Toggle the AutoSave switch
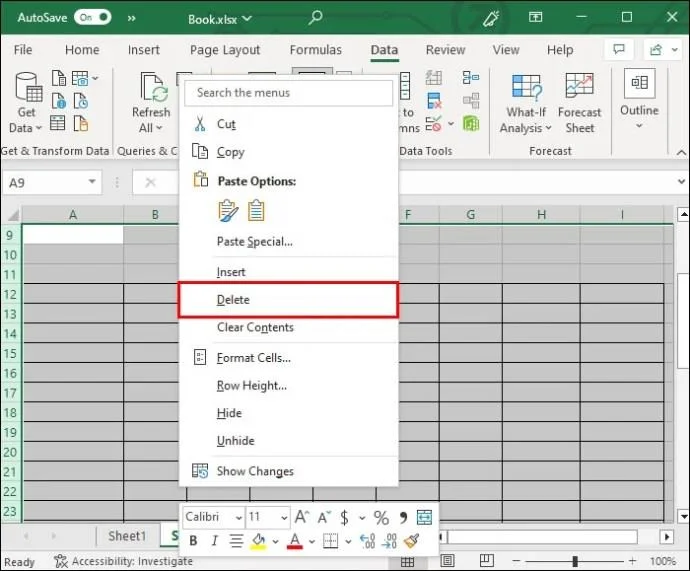 (x=92, y=18)
